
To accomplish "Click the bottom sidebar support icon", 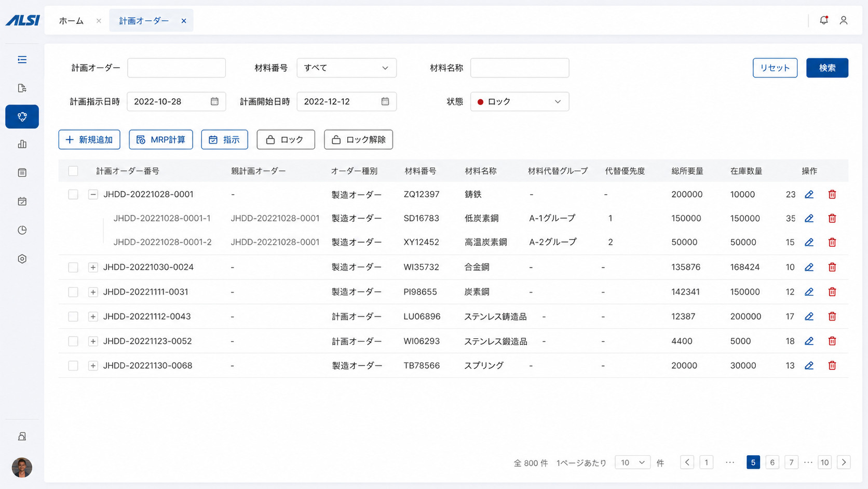I will (x=22, y=437).
